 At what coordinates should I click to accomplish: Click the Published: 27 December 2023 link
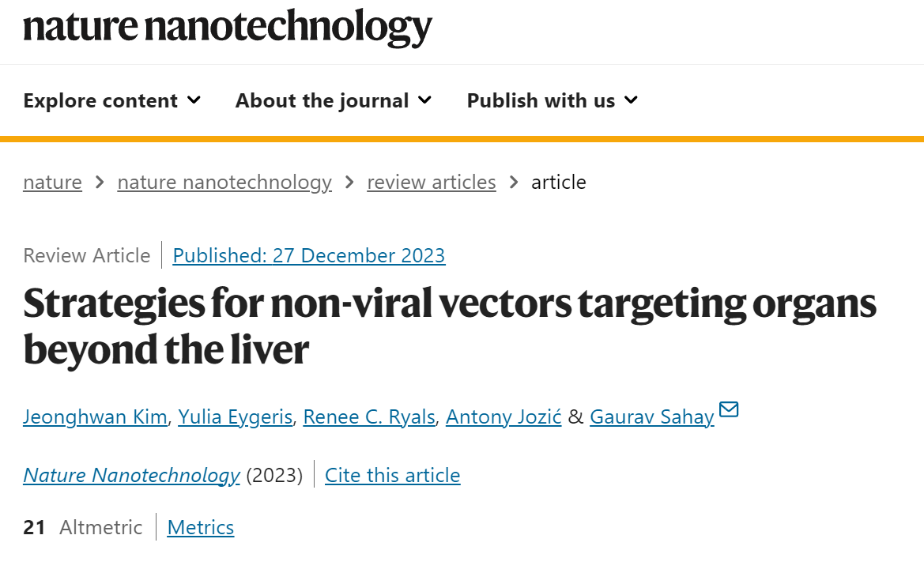tap(309, 255)
